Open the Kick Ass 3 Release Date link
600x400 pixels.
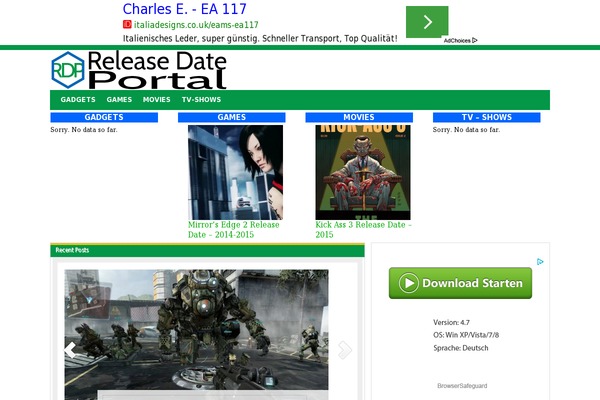pyautogui.click(x=363, y=230)
